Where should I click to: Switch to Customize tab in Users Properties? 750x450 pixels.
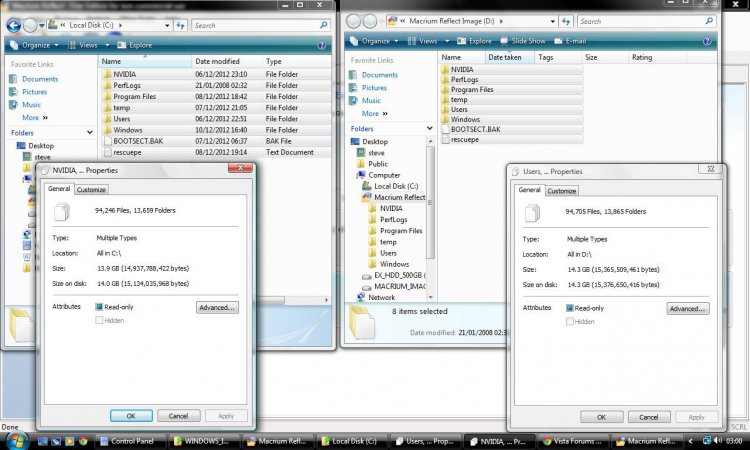click(x=562, y=191)
